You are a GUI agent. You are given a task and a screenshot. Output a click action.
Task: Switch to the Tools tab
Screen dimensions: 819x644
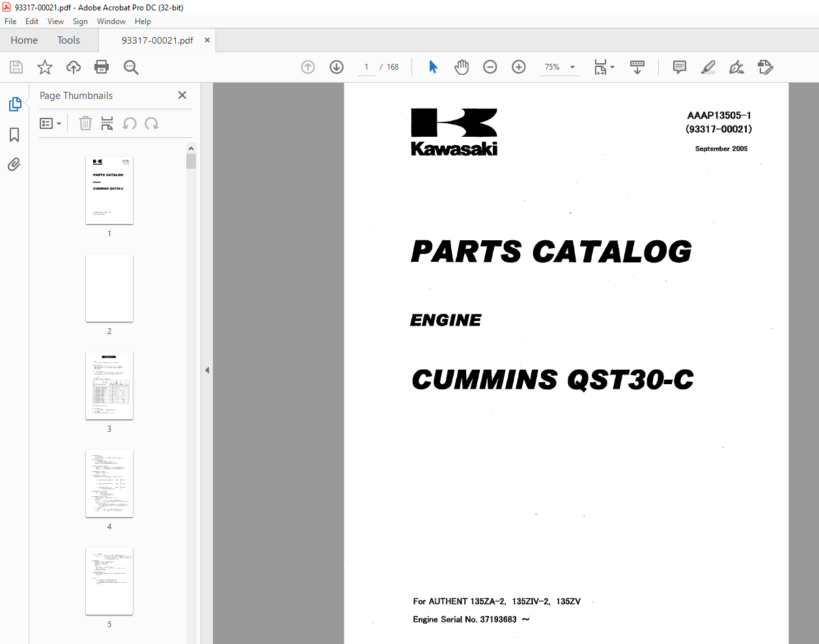(x=68, y=40)
